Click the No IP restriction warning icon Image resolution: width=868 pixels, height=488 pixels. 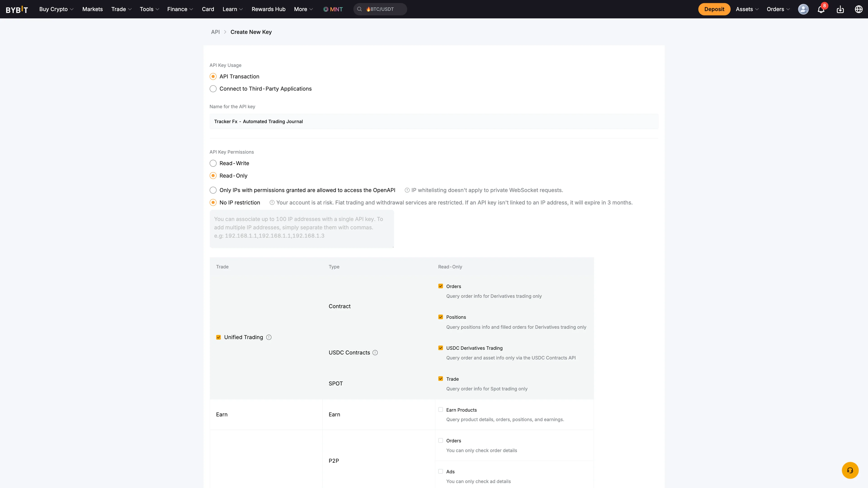tap(272, 202)
